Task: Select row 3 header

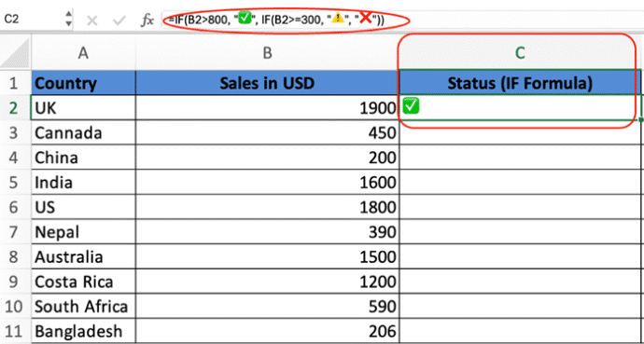Action: 15,132
